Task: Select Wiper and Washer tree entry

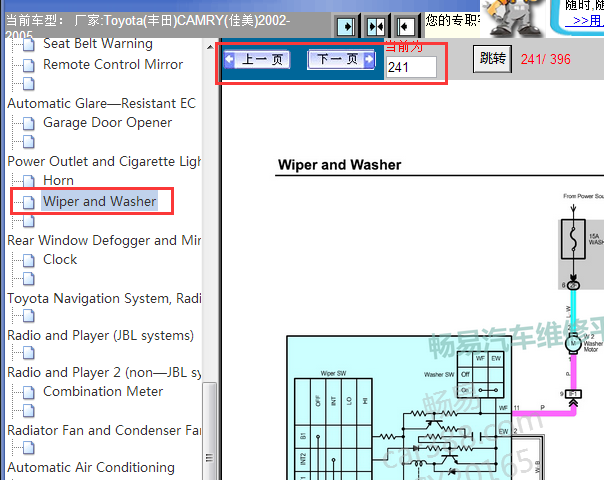Action: [x=99, y=201]
